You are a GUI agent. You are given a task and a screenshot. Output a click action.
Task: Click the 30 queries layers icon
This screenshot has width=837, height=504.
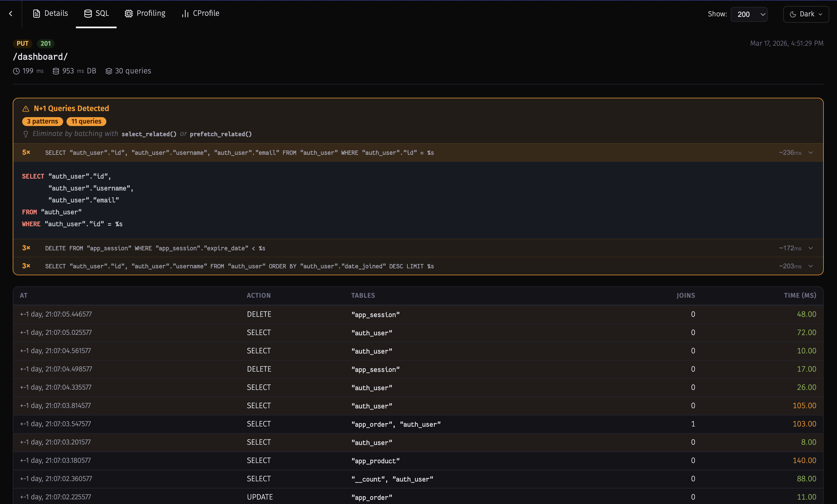109,71
